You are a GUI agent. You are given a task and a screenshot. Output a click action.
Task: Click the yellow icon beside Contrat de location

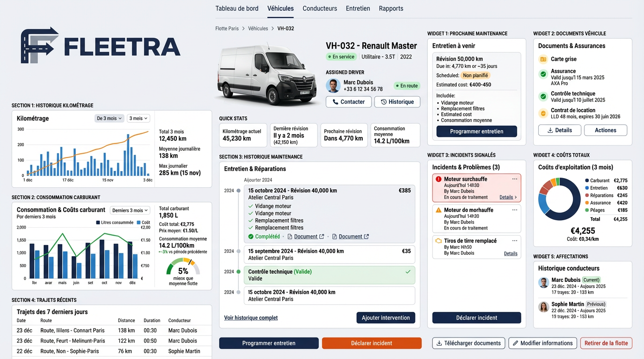[x=543, y=113]
